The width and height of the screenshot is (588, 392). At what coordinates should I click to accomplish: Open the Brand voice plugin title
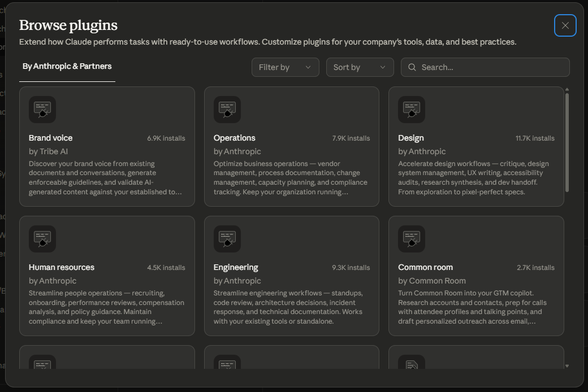51,138
